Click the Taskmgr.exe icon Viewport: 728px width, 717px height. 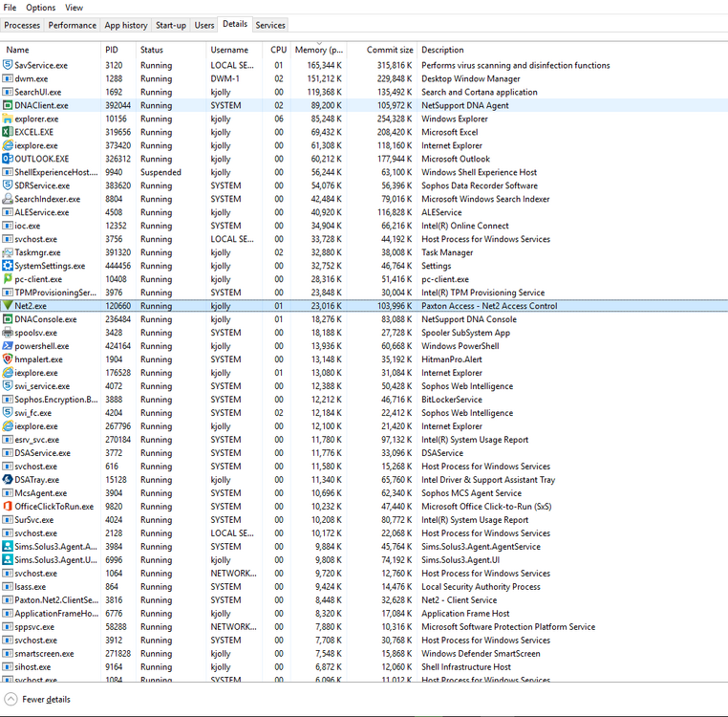tap(8, 252)
